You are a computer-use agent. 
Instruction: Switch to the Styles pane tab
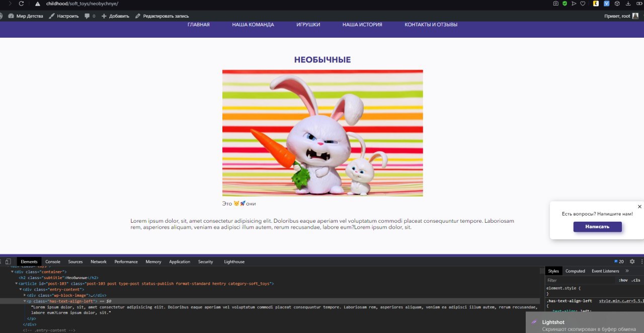(553, 271)
